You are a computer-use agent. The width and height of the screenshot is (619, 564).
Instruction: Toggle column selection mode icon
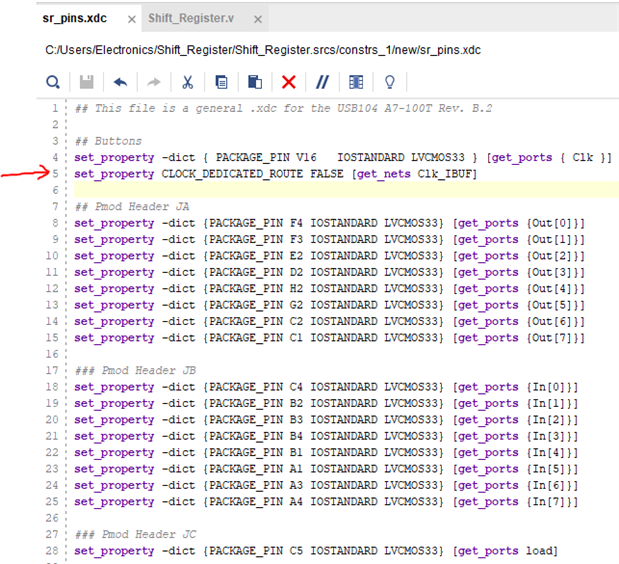(356, 82)
